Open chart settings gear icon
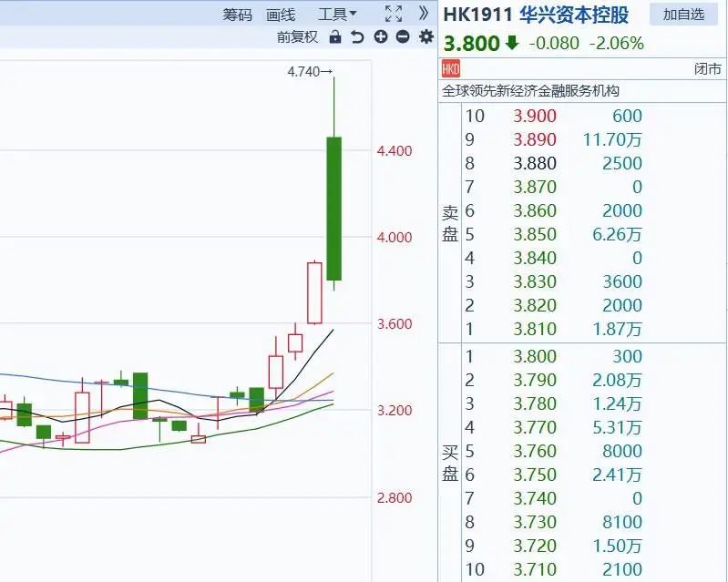 (x=426, y=37)
